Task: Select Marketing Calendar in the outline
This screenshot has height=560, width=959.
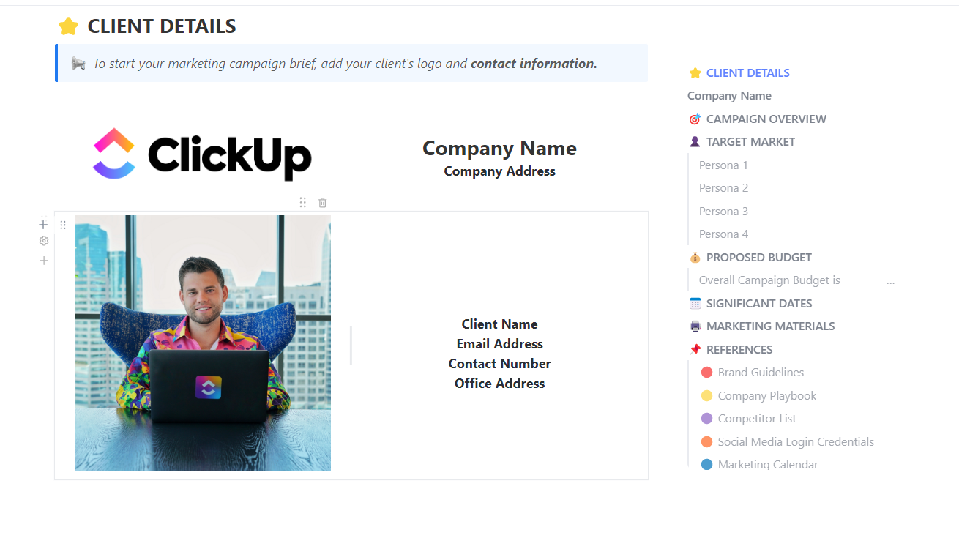Action: 768,465
